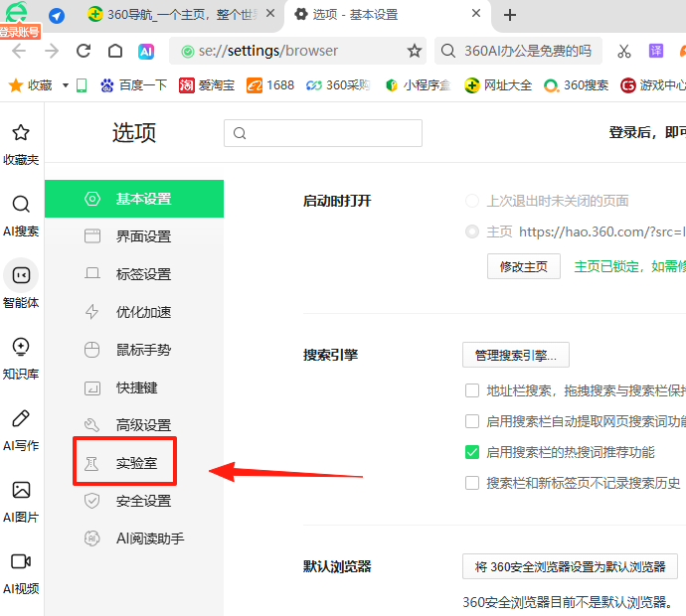Click the 主页已锁定 green link text

(x=629, y=266)
